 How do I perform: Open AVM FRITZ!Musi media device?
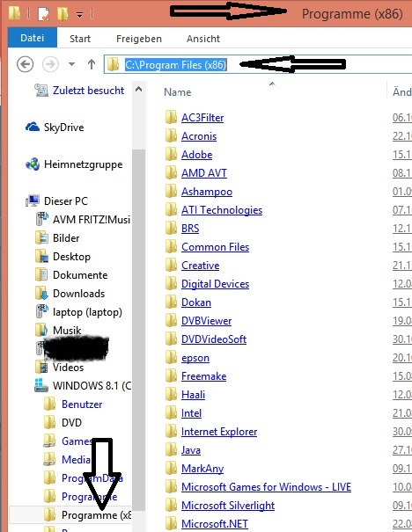pos(92,220)
